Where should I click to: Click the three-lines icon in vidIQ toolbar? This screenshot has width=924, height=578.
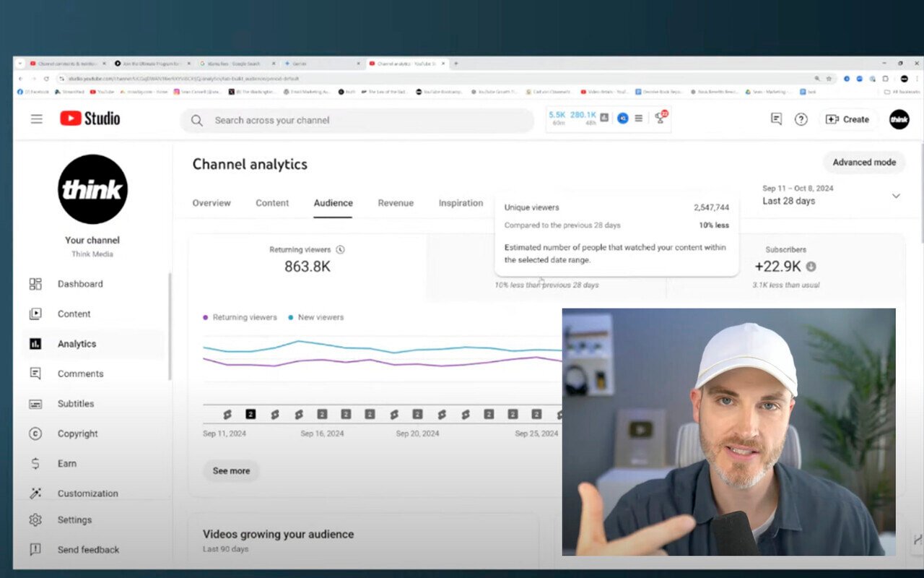click(639, 118)
